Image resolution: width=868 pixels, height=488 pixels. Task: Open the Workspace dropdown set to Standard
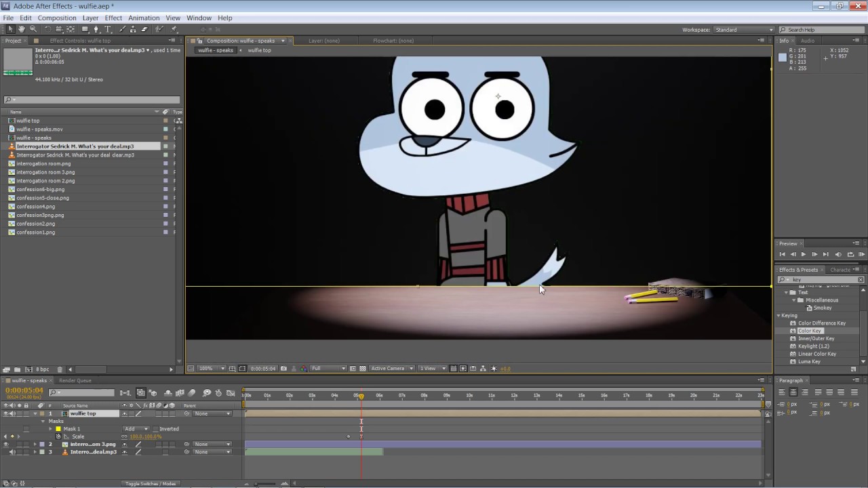click(744, 30)
